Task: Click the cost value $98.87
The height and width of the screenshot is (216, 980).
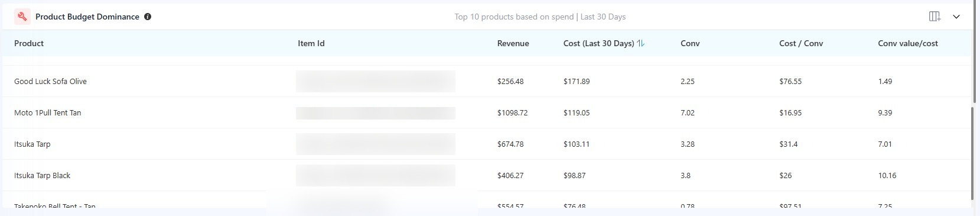Action: pyautogui.click(x=575, y=175)
